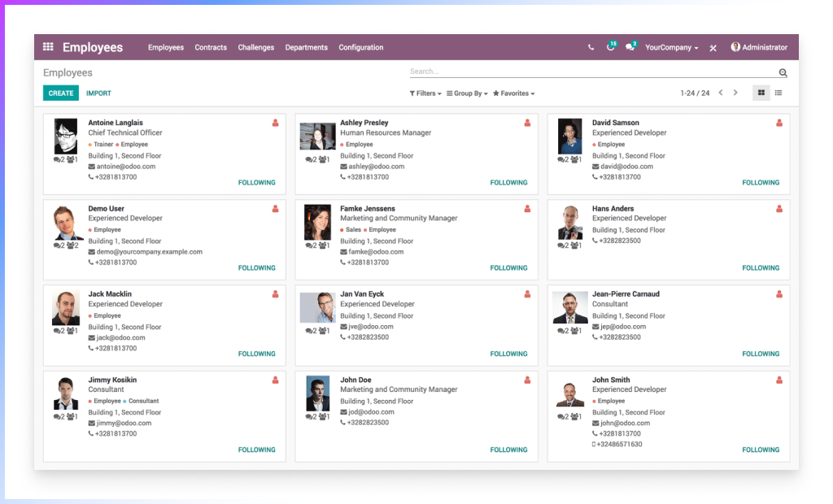The image size is (833, 504).
Task: Go to next page arrow
Action: pyautogui.click(x=735, y=93)
